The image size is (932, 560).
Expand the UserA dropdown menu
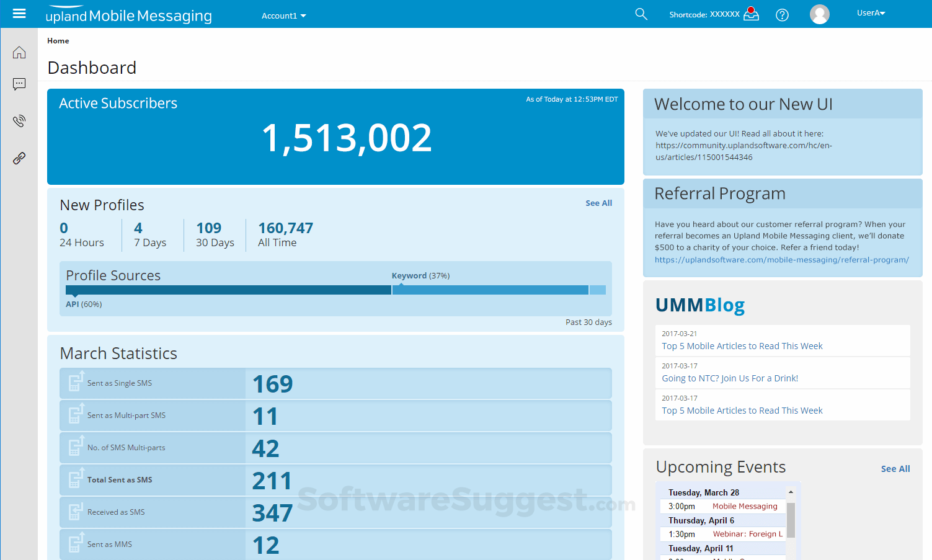[x=871, y=12]
